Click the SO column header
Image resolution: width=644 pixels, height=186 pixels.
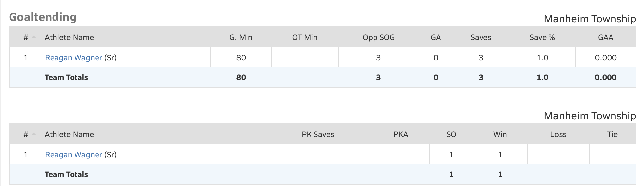pos(451,134)
